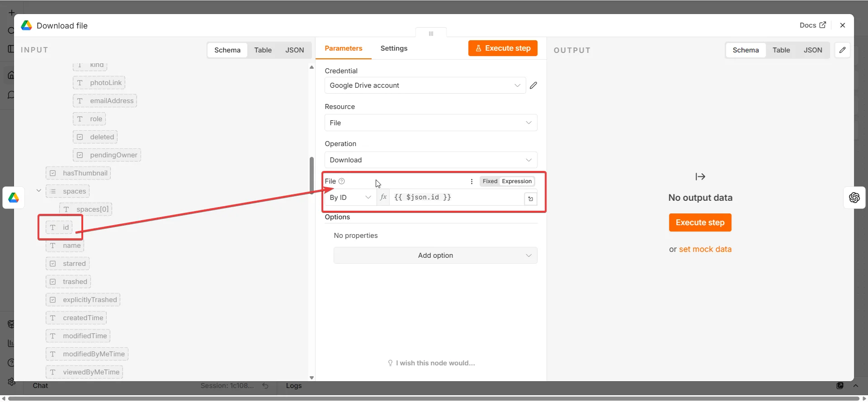Click the edit output pencil icon
The height and width of the screenshot is (402, 868).
(842, 50)
